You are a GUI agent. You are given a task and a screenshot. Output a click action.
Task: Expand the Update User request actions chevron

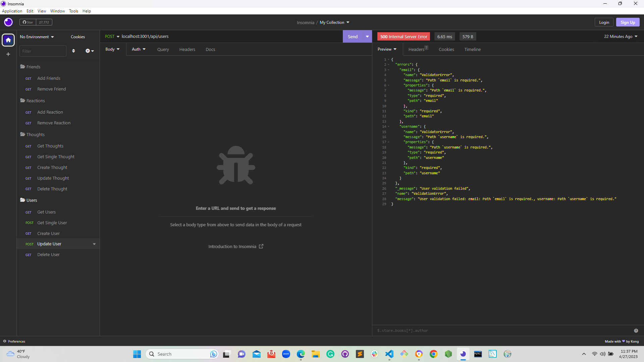tap(94, 244)
